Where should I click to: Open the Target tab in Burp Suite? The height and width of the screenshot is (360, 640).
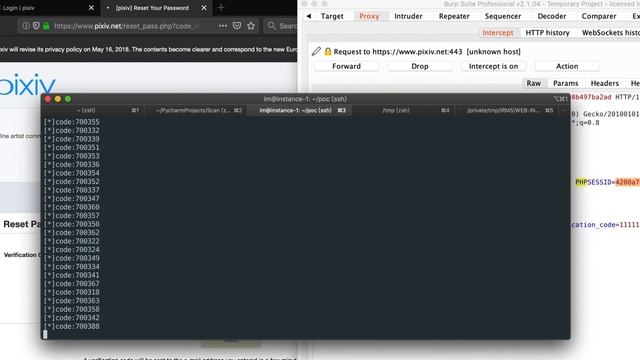[332, 16]
